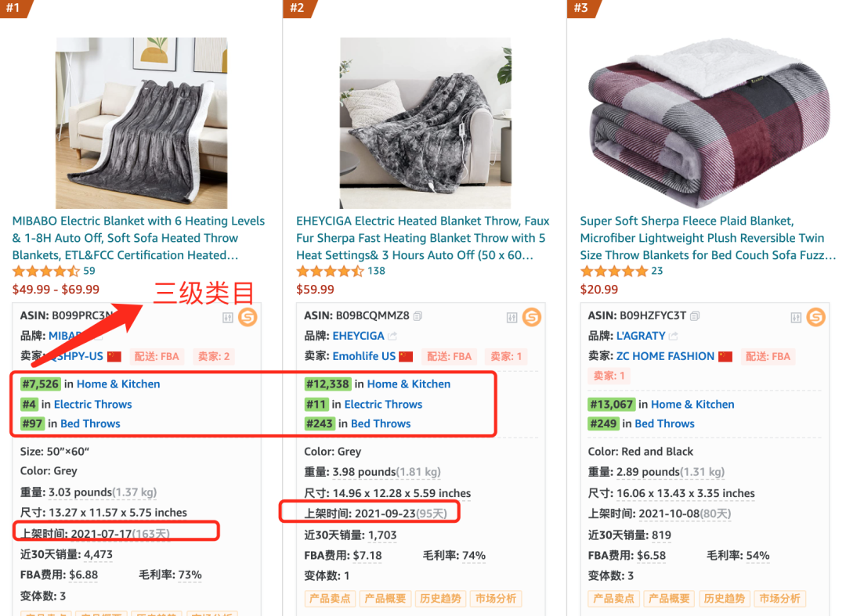Click 产品卖点 button on EHEYCIGA card

tap(330, 599)
